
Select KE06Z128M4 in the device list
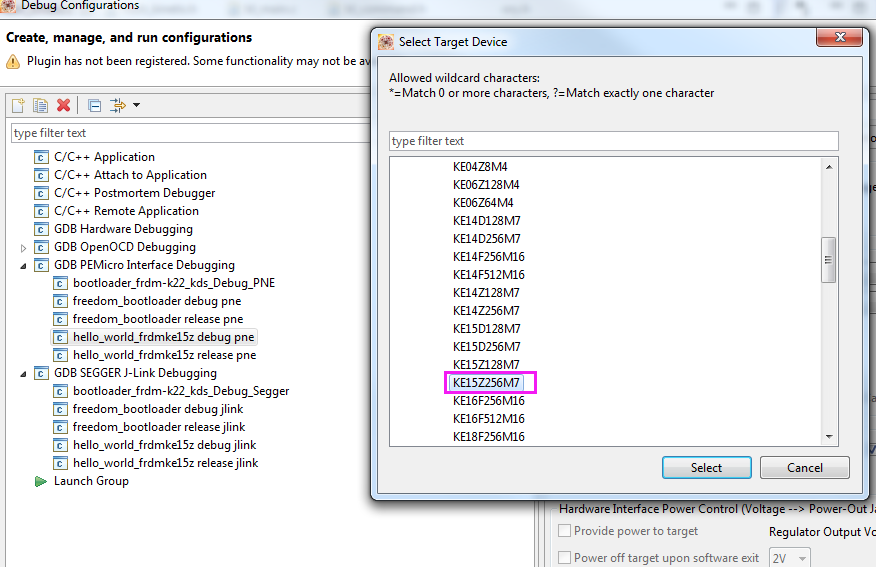[486, 184]
